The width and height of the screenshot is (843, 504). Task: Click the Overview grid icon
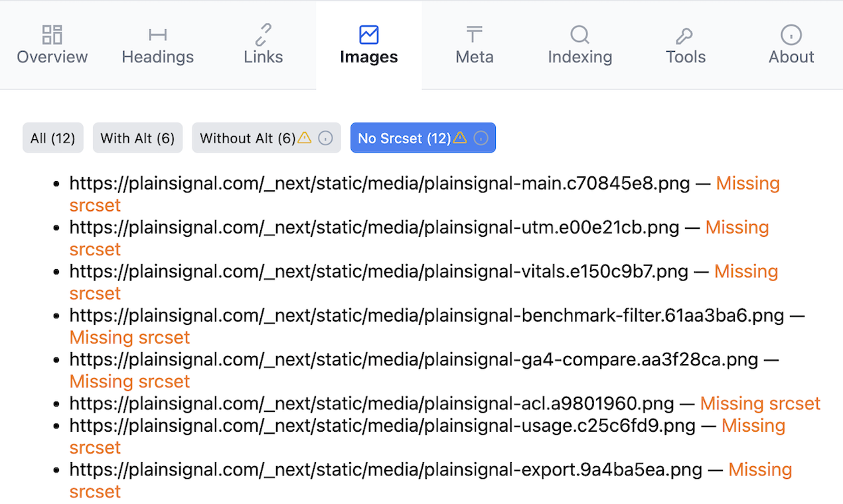click(x=52, y=34)
